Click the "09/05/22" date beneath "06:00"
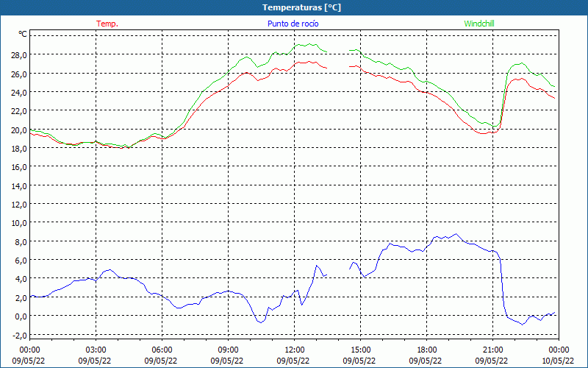This screenshot has width=588, height=368. coord(161,361)
